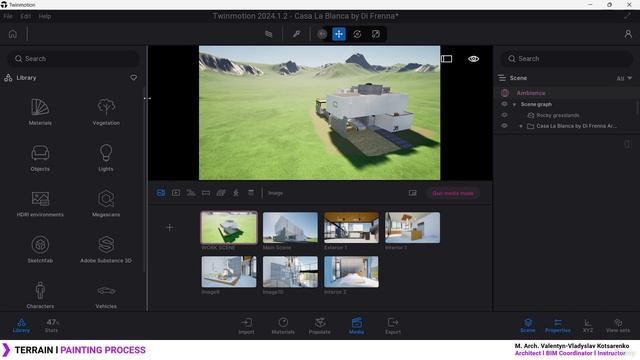
Task: Click the library panel collapse handle
Action: tap(147, 98)
